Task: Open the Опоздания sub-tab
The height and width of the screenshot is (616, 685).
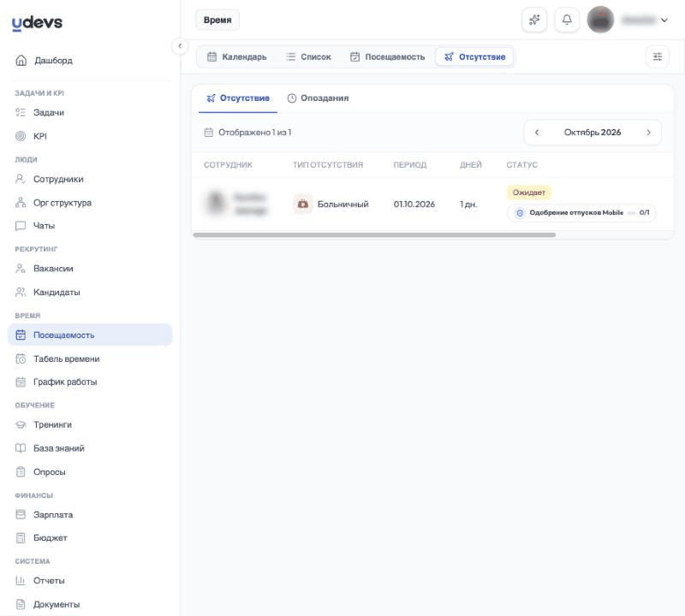Action: (318, 98)
